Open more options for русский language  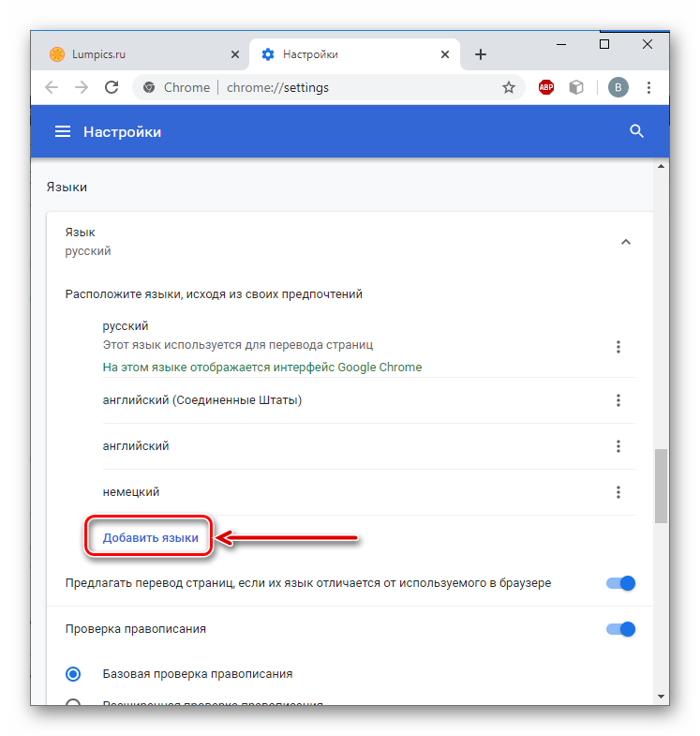(618, 347)
